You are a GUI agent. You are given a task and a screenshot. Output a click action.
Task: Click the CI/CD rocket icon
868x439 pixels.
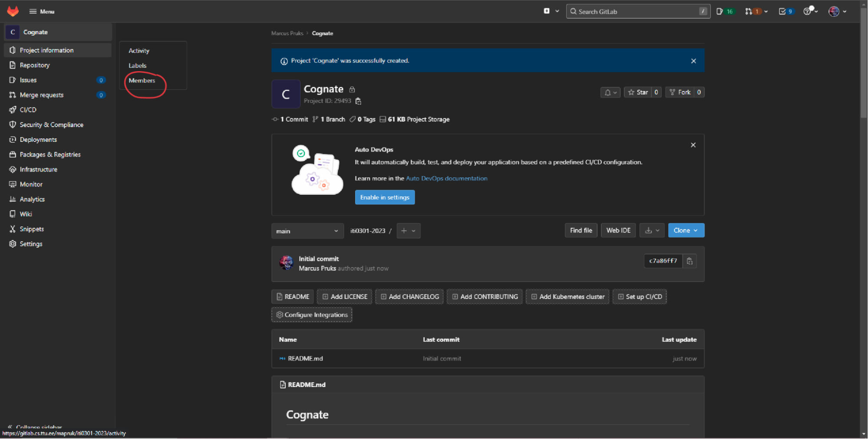[13, 110]
